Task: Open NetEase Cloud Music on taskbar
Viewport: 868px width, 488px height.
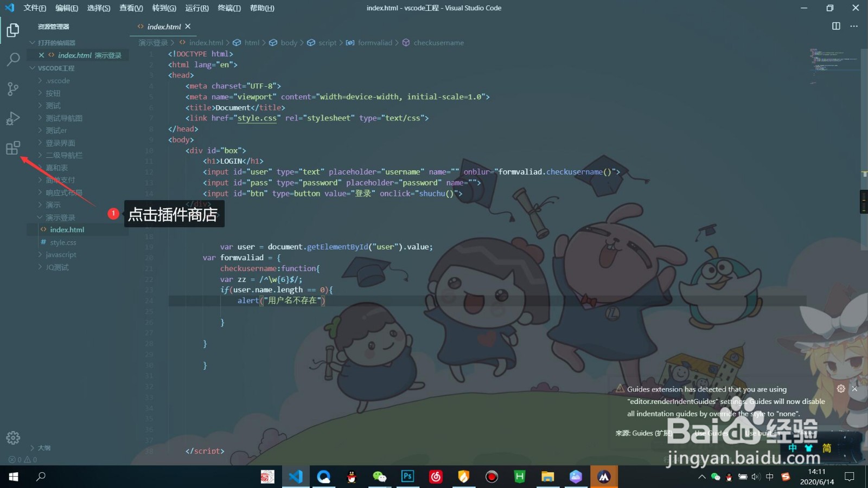Action: (x=436, y=477)
